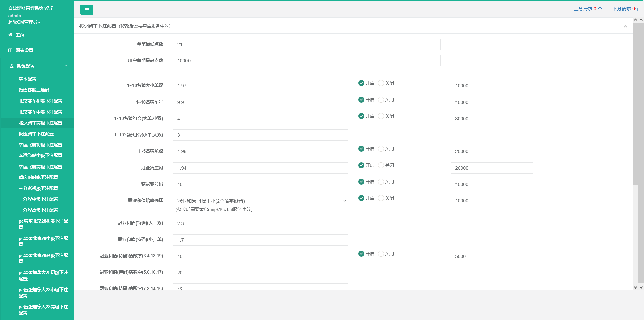Click the 网站设置 layout icon

point(10,50)
